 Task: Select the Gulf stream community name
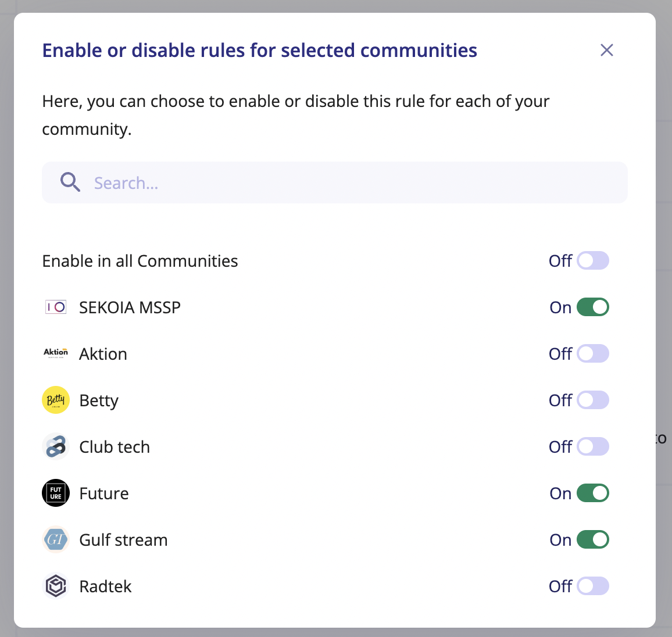(123, 539)
